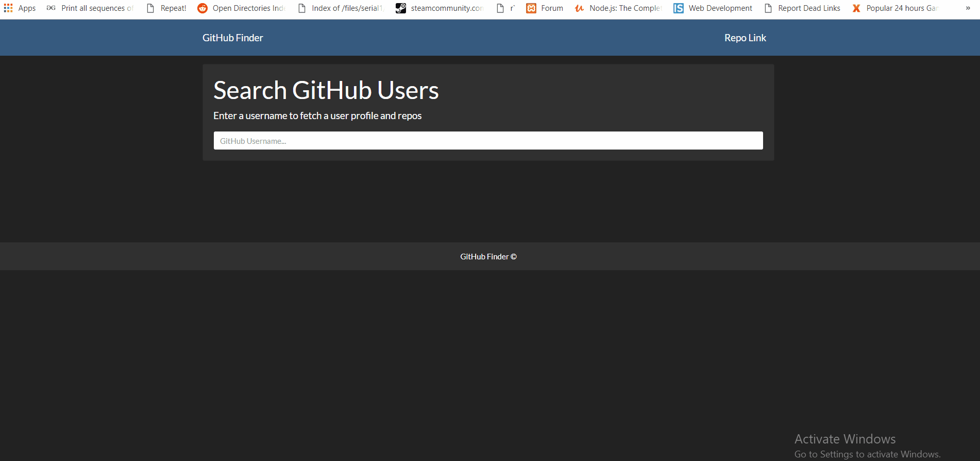Click the GitHub Finder © footer text
The height and width of the screenshot is (461, 980).
click(x=488, y=256)
